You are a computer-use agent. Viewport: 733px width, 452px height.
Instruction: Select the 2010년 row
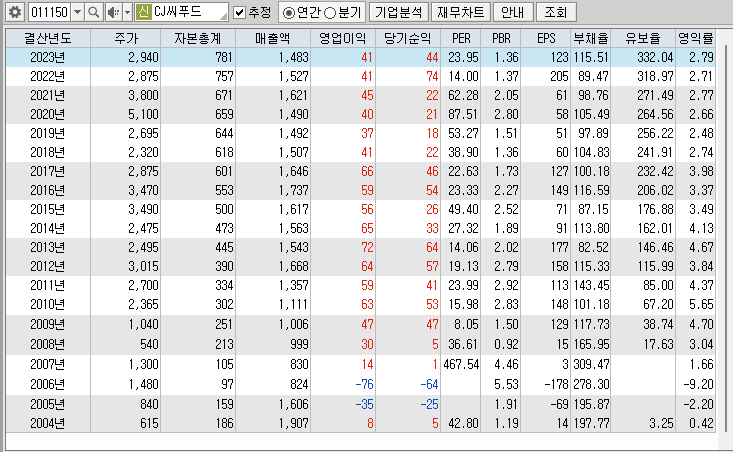[x=360, y=304]
